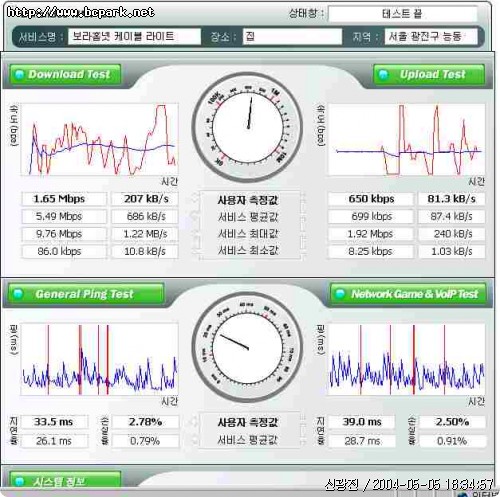Click the 사용자 측정값 label in speed legend
The image size is (500, 497).
[x=247, y=200]
